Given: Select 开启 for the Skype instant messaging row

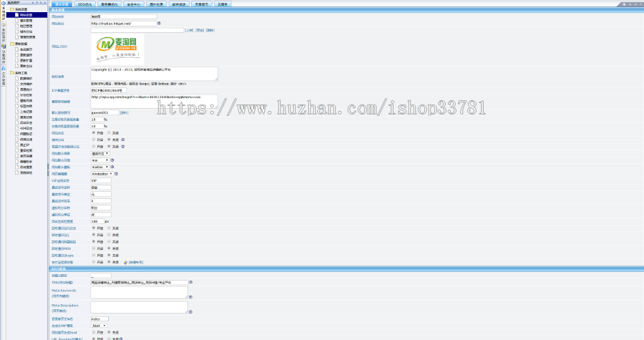Looking at the screenshot, I should click(94, 255).
